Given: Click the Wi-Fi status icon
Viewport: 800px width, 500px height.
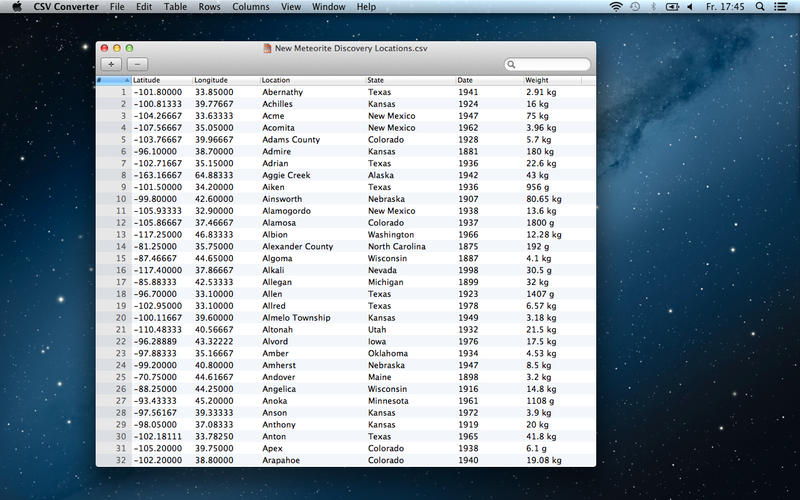Looking at the screenshot, I should [x=615, y=7].
